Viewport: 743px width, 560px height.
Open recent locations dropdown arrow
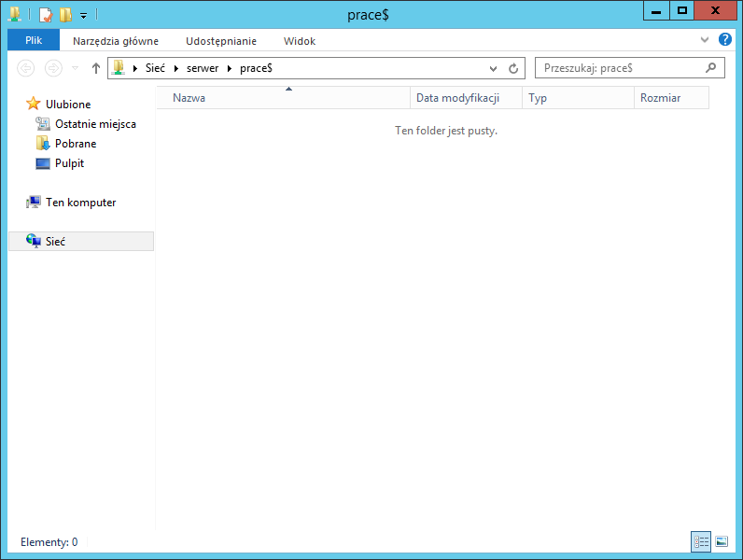(75, 68)
